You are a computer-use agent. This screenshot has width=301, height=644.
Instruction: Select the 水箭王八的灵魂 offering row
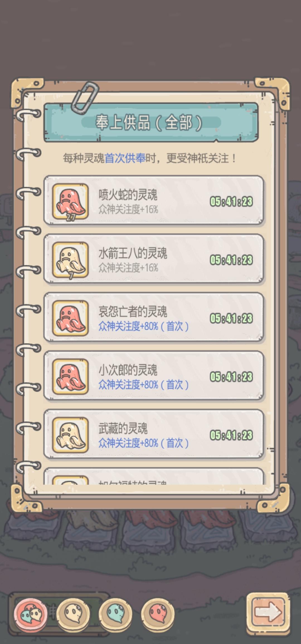(x=154, y=259)
